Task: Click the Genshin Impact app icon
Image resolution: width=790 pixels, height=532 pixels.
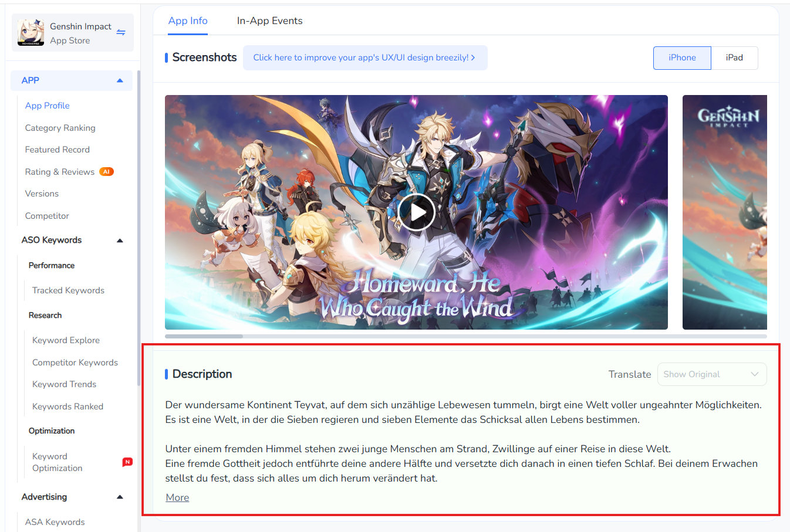Action: 31,33
